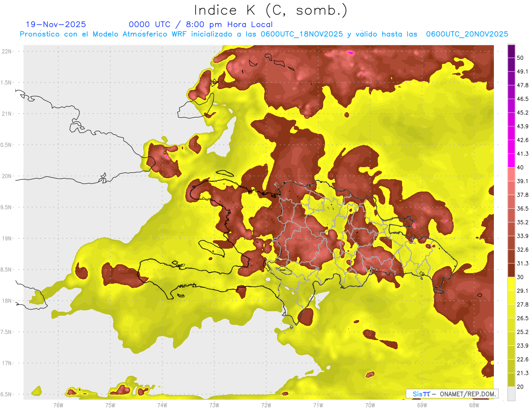Click the '73W' longitude label

click(214, 405)
